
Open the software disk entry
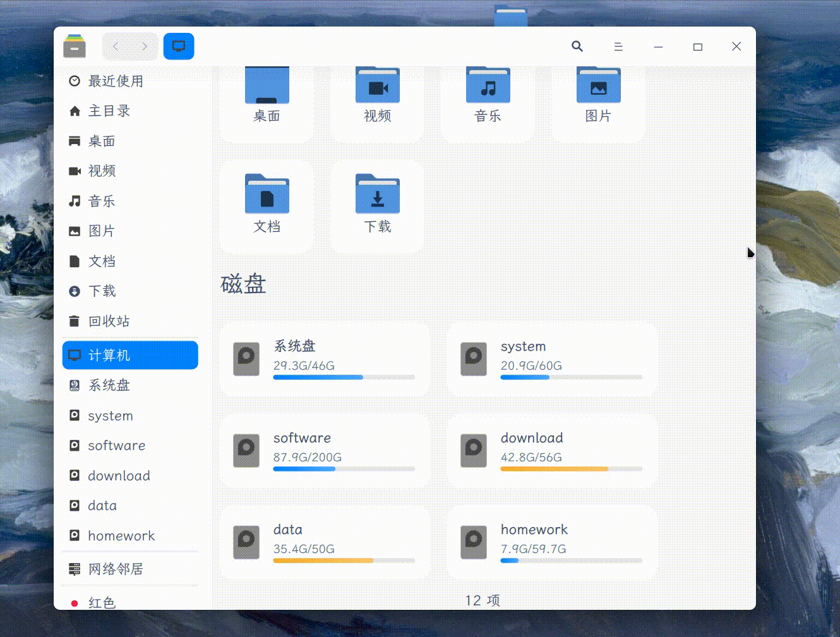tap(325, 451)
